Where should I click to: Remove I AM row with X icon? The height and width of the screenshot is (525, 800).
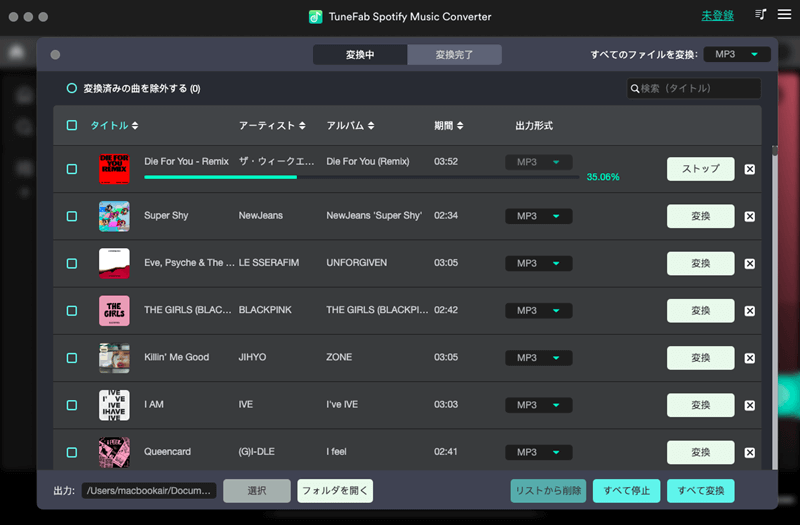749,405
